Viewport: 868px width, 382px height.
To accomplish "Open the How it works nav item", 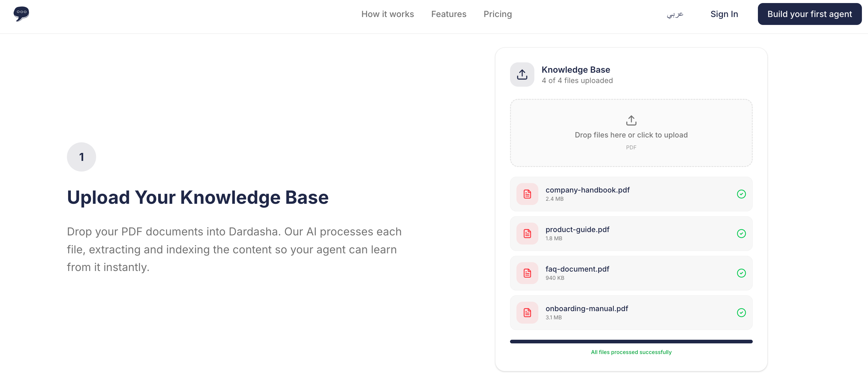I will coord(387,14).
